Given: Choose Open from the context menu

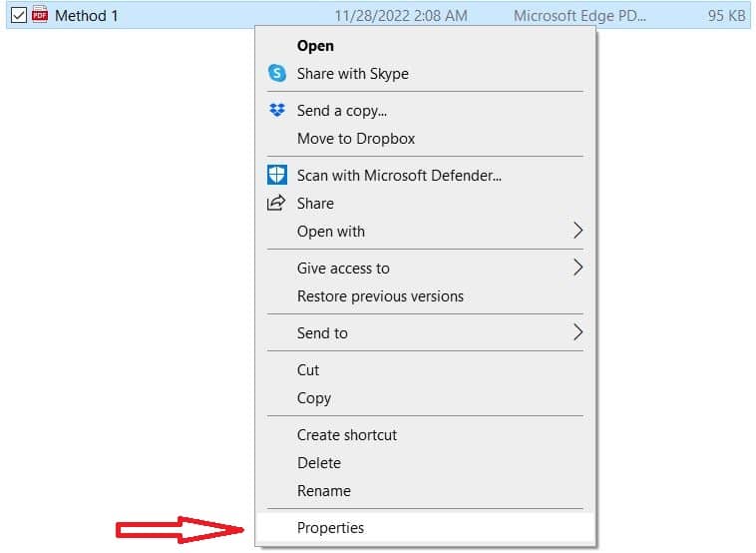Looking at the screenshot, I should click(425, 46).
